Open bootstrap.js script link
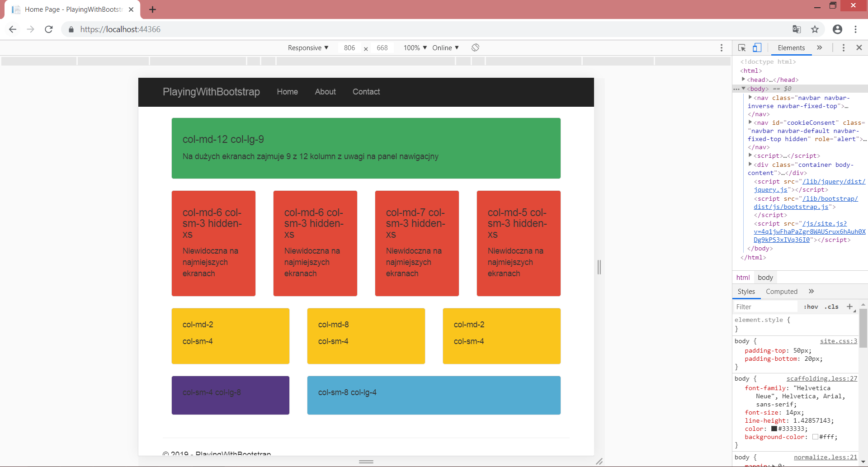The height and width of the screenshot is (467, 868). coord(806,203)
